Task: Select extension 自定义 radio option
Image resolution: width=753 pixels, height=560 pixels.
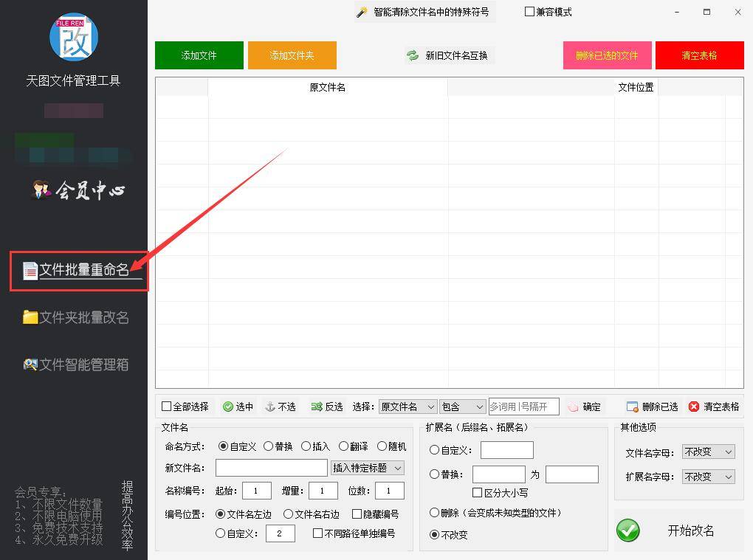Action: coord(434,450)
